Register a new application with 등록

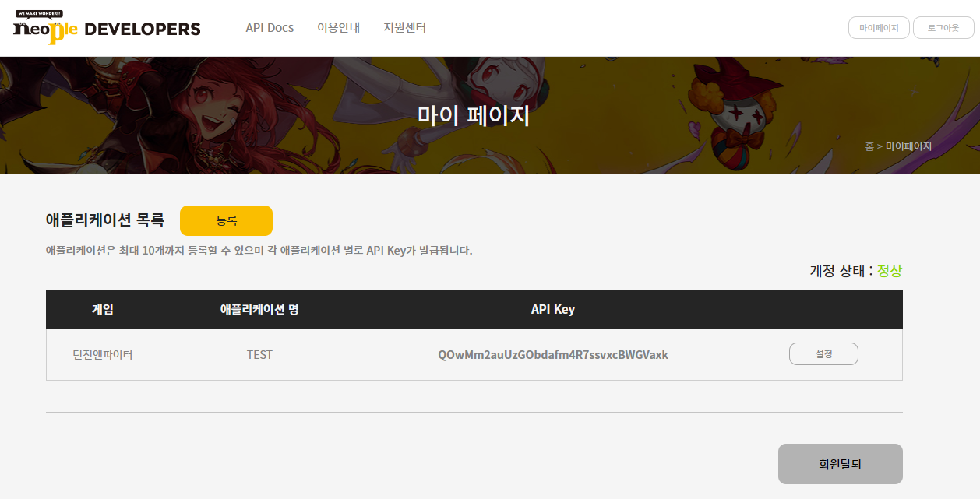(x=226, y=220)
